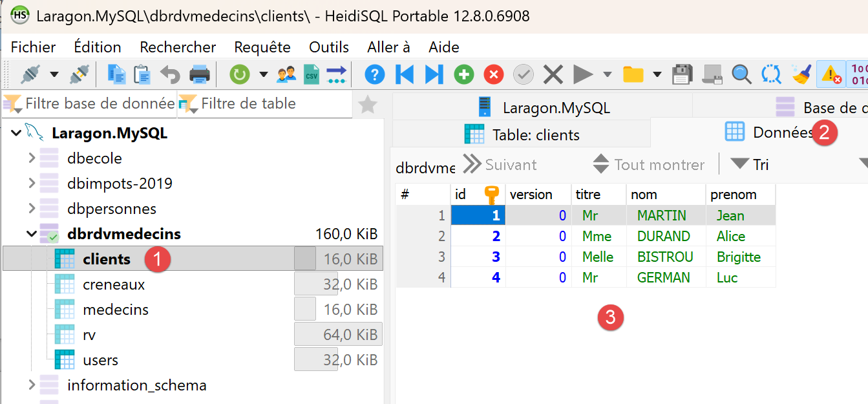Switch to the Données tab
Screen dimensions: 868x404
pos(769,133)
